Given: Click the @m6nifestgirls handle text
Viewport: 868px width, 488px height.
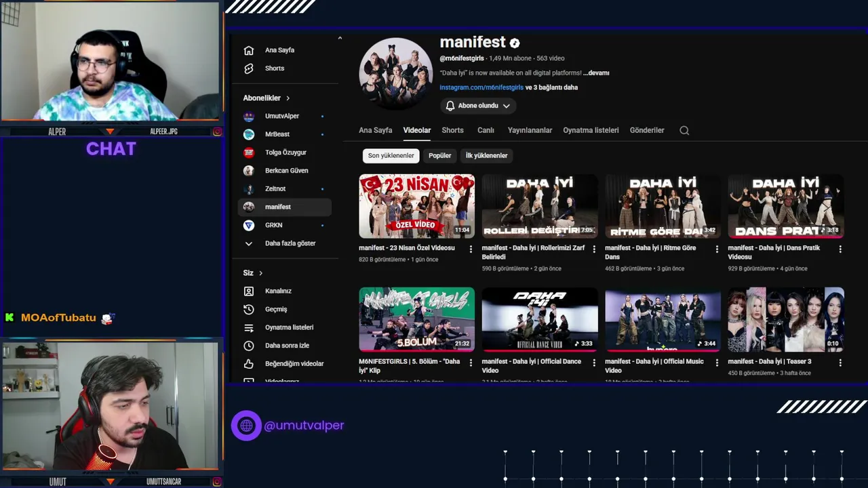Looking at the screenshot, I should pyautogui.click(x=462, y=58).
